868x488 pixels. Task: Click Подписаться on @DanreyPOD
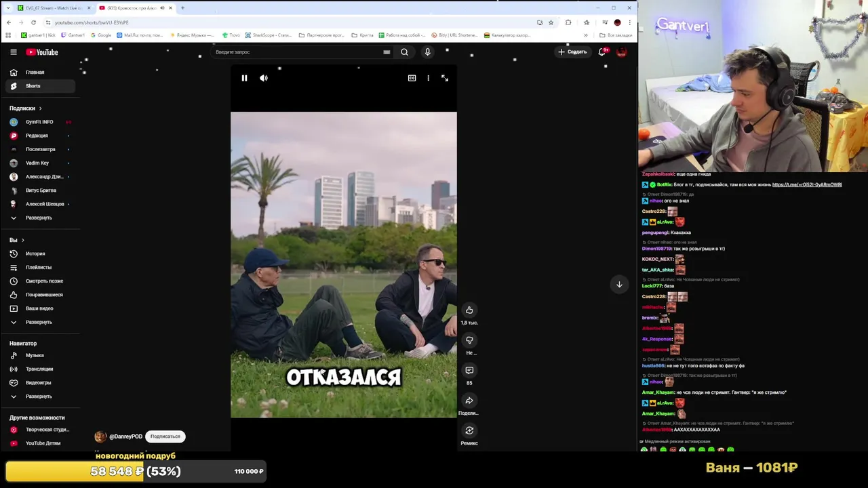point(165,436)
